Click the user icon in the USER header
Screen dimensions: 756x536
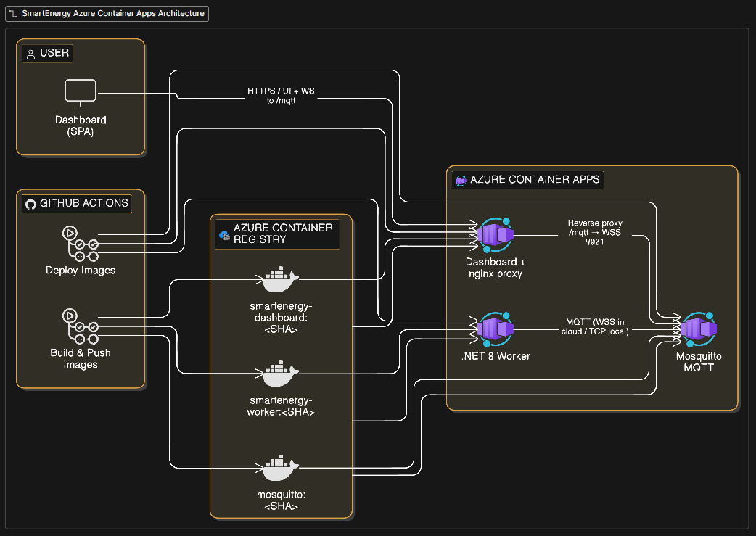(x=29, y=53)
